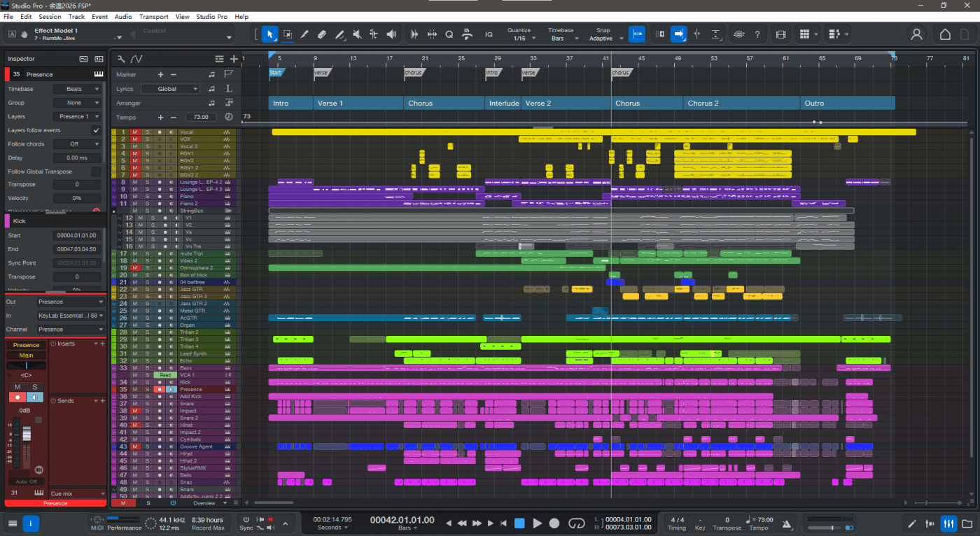This screenshot has height=536, width=980.
Task: Open the Mix console view icon
Action: click(x=948, y=523)
